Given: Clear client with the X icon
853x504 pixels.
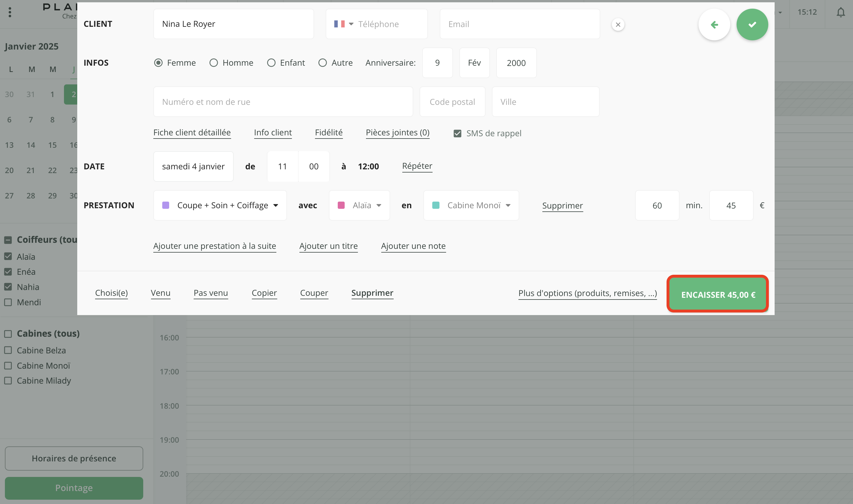Looking at the screenshot, I should pyautogui.click(x=618, y=24).
